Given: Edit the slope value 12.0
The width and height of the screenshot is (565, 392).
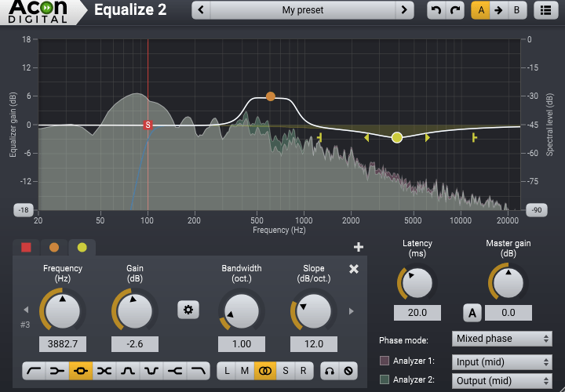Looking at the screenshot, I should pos(314,344).
